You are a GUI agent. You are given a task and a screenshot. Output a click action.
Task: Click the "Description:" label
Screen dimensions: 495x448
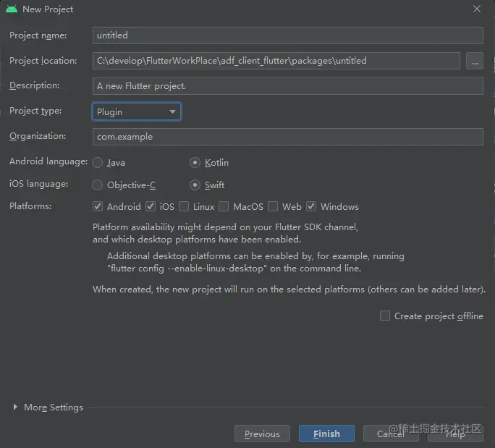35,85
